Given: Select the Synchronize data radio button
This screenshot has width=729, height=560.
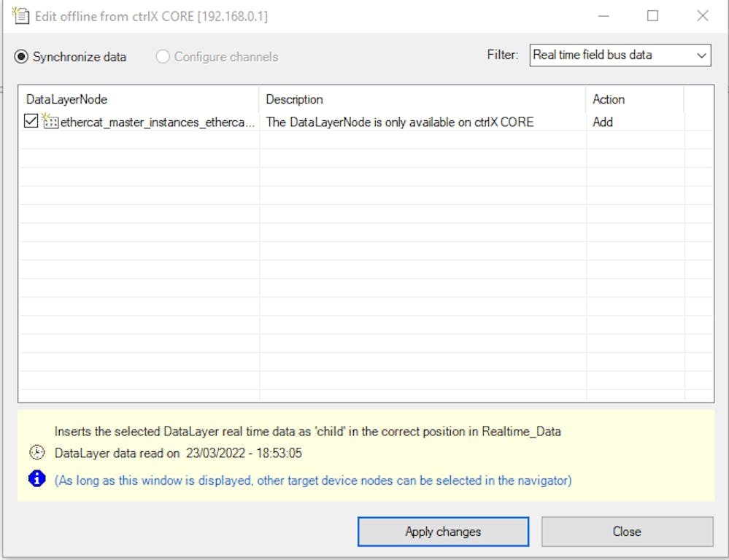Looking at the screenshot, I should 23,57.
